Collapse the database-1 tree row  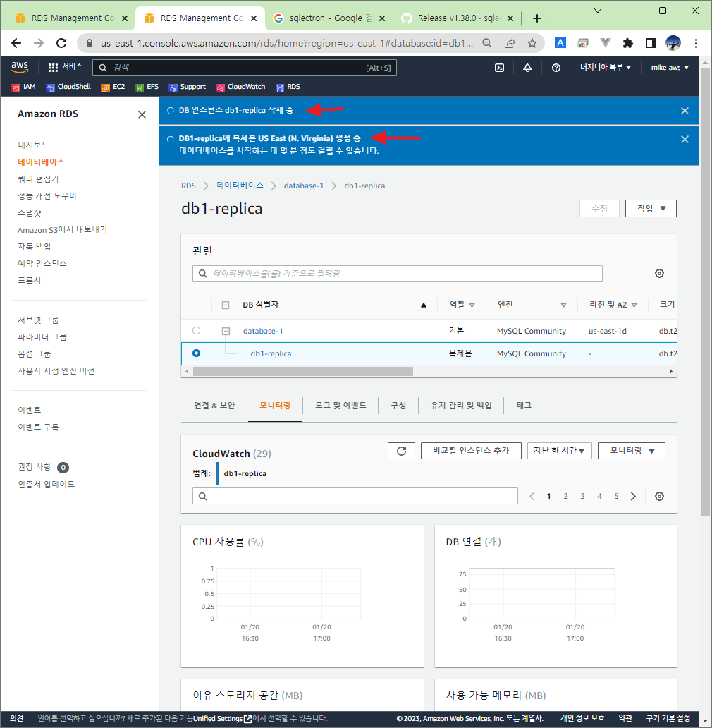pyautogui.click(x=226, y=331)
